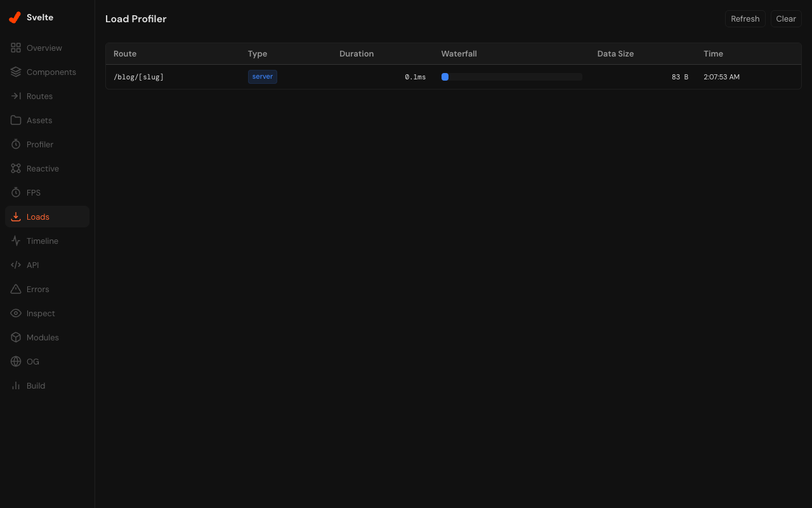
Task: Open the FPS monitor
Action: (47, 192)
